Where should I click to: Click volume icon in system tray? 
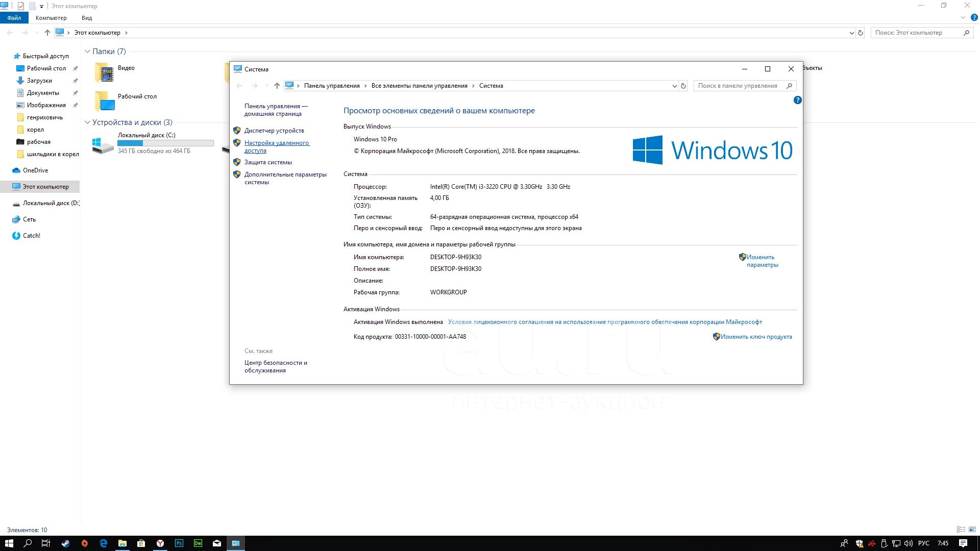(909, 543)
